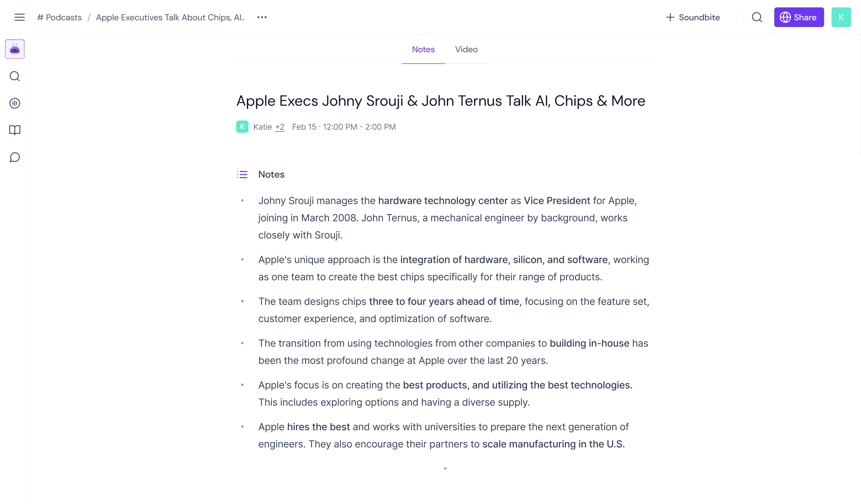Click the Notes section heading text
The image size is (861, 504).
click(x=271, y=175)
